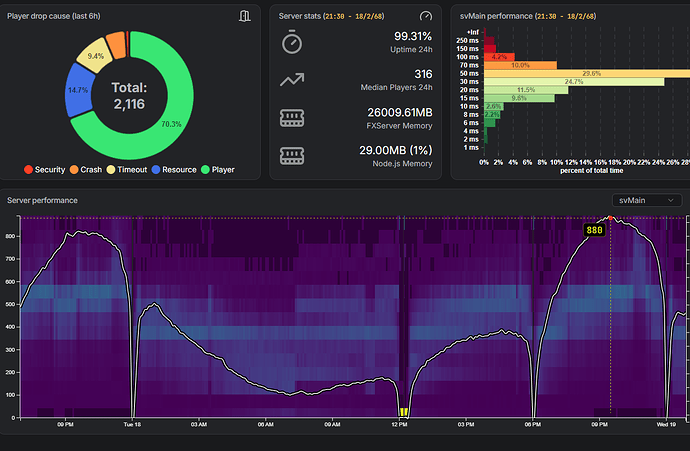Select the blue 14.7% Resource segment
The width and height of the screenshot is (690, 451).
(x=78, y=90)
